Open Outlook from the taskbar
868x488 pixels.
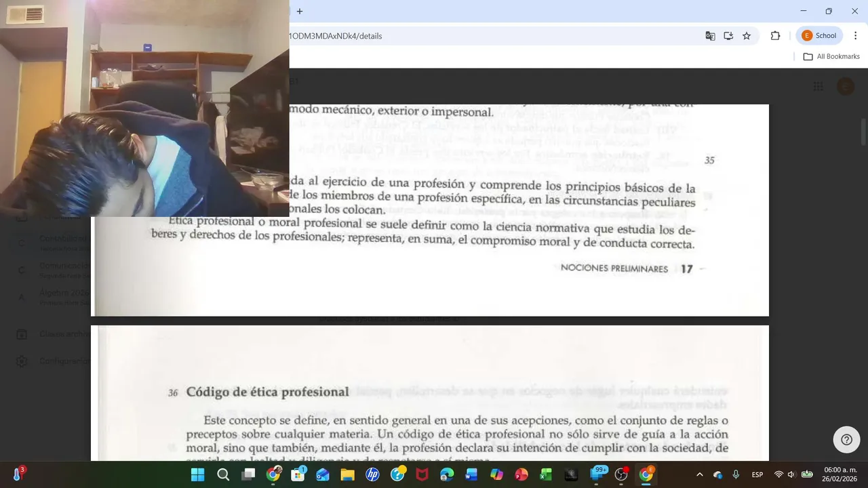point(323,474)
